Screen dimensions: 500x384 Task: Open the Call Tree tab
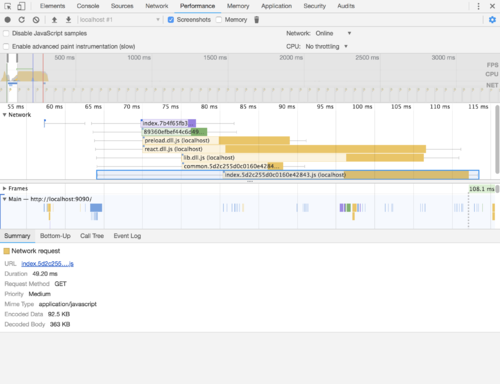click(x=92, y=236)
